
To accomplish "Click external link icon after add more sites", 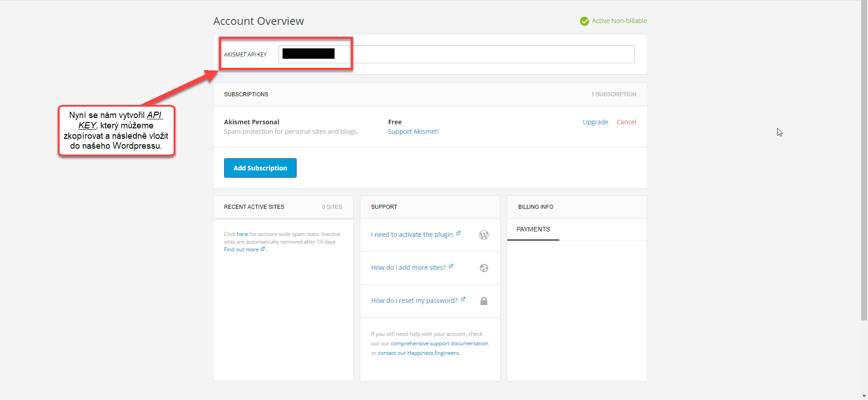I will (451, 266).
